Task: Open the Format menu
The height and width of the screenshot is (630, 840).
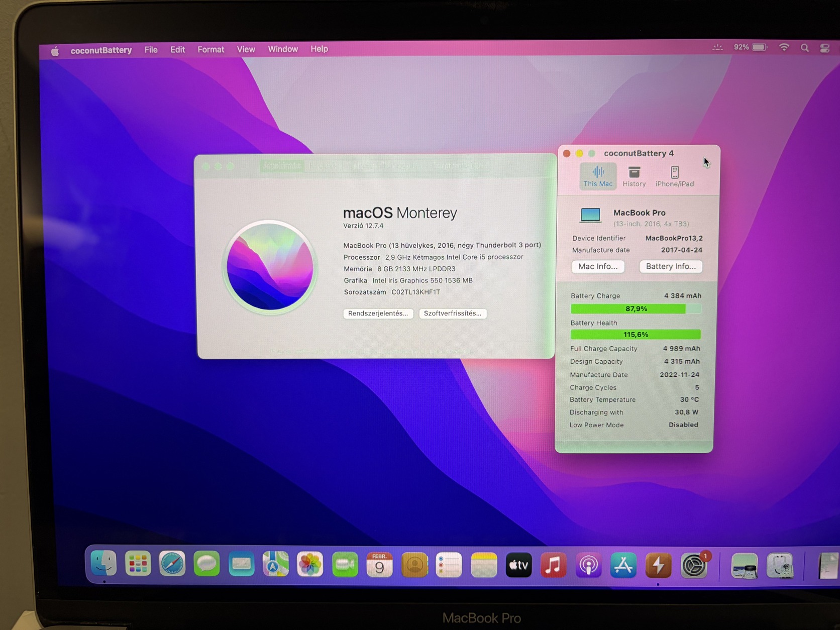Action: click(x=211, y=49)
